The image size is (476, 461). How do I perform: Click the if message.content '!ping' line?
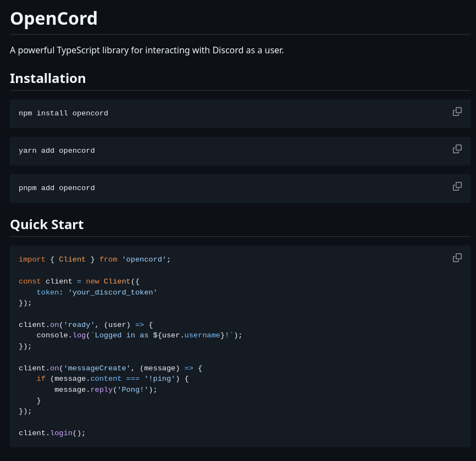(x=113, y=379)
